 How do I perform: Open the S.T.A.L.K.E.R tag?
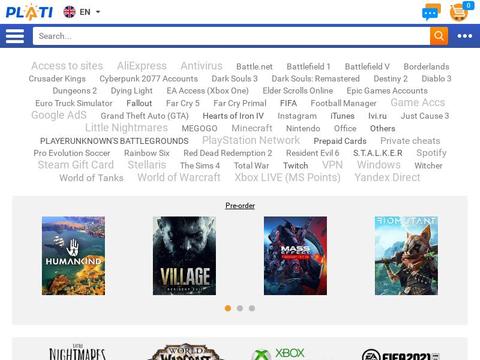378,153
